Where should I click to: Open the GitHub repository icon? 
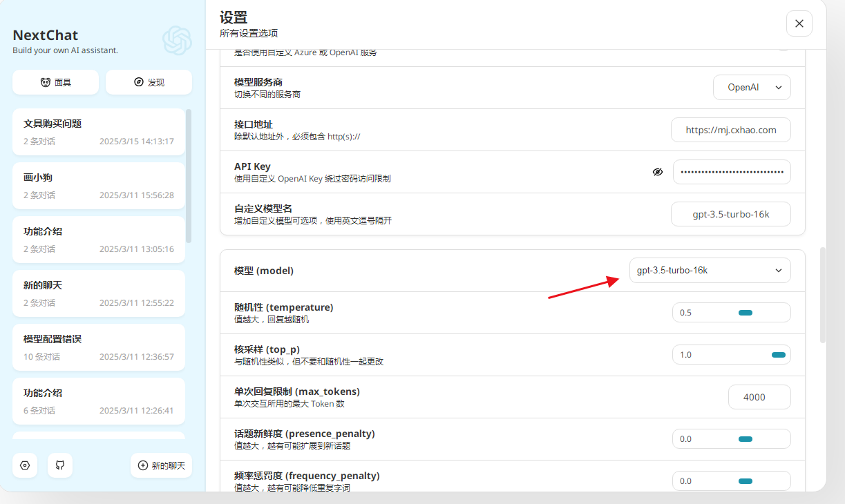pyautogui.click(x=60, y=465)
